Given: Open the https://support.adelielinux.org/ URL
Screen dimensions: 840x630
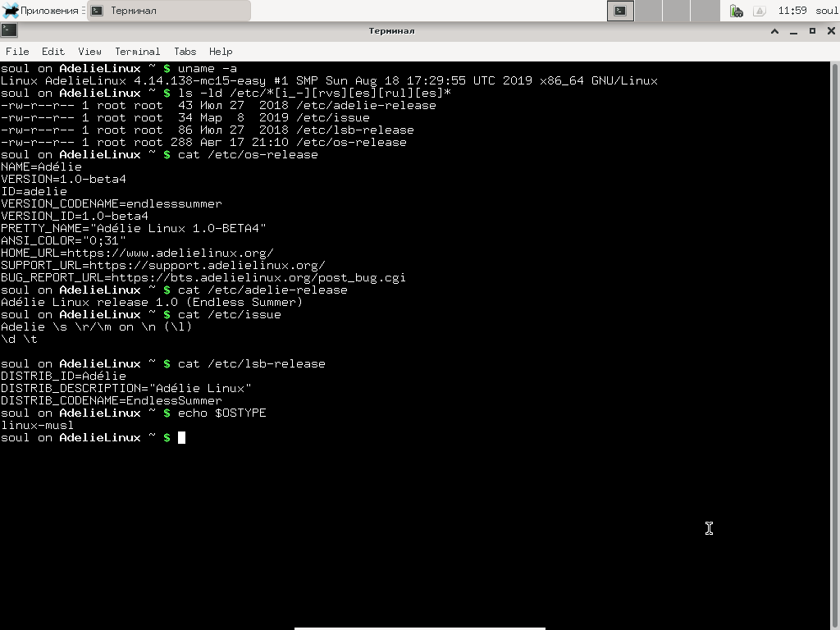Looking at the screenshot, I should pos(208,265).
